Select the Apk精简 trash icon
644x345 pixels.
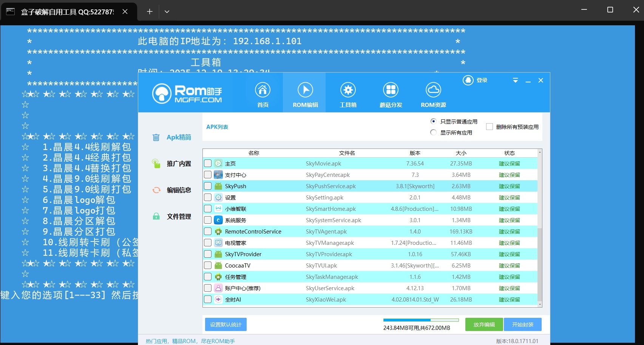[156, 138]
